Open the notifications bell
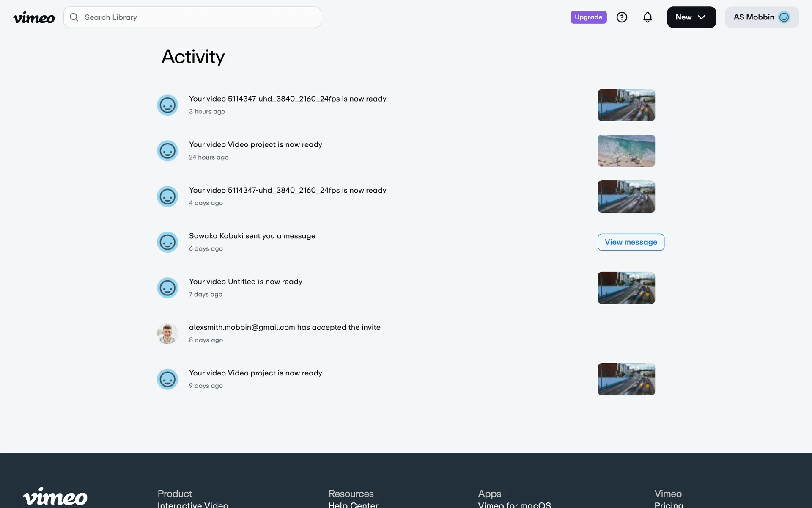Screen dimensions: 812x508 click(x=647, y=17)
